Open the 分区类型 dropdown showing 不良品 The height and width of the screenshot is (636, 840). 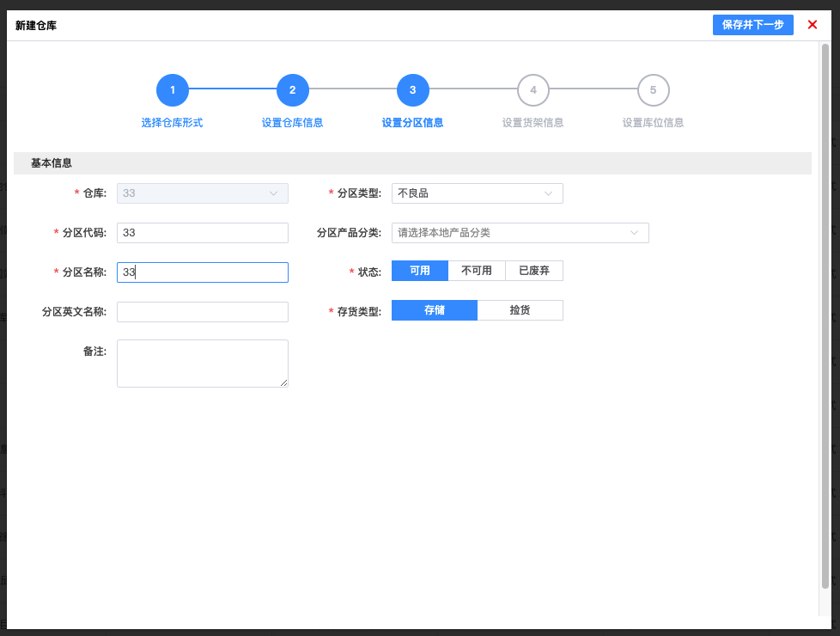tap(478, 193)
